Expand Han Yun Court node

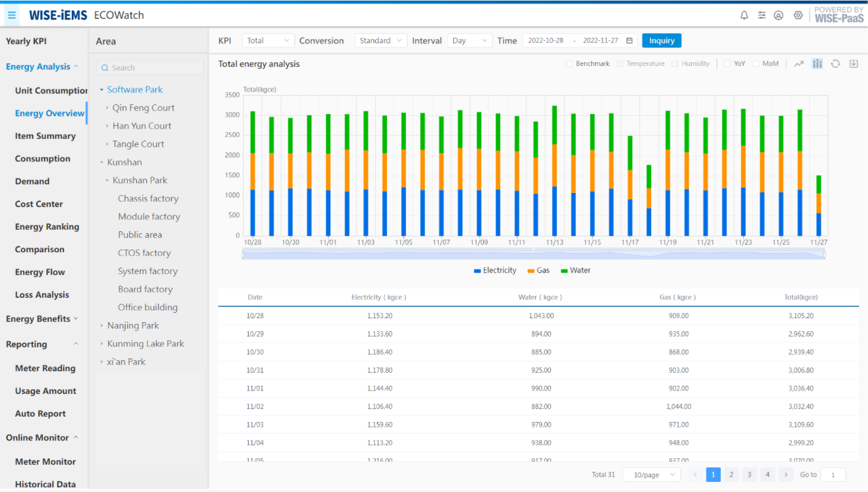(x=107, y=126)
